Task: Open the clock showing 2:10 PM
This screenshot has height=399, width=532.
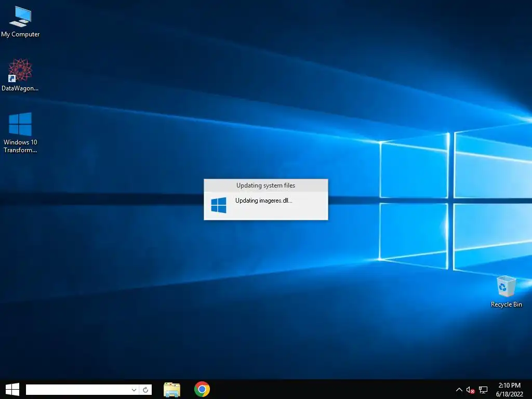Action: tap(509, 385)
